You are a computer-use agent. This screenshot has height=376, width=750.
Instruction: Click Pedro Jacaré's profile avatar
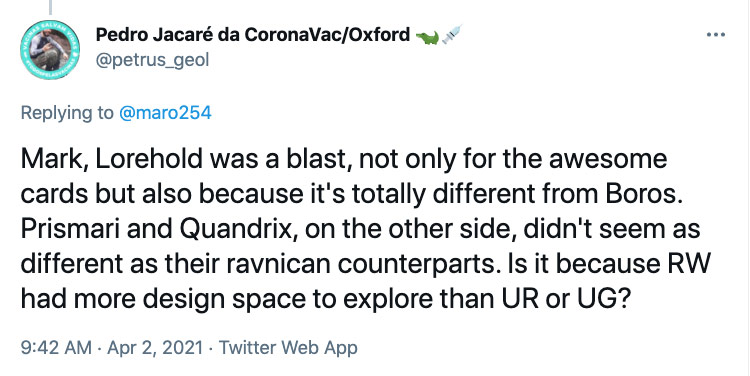(50, 50)
